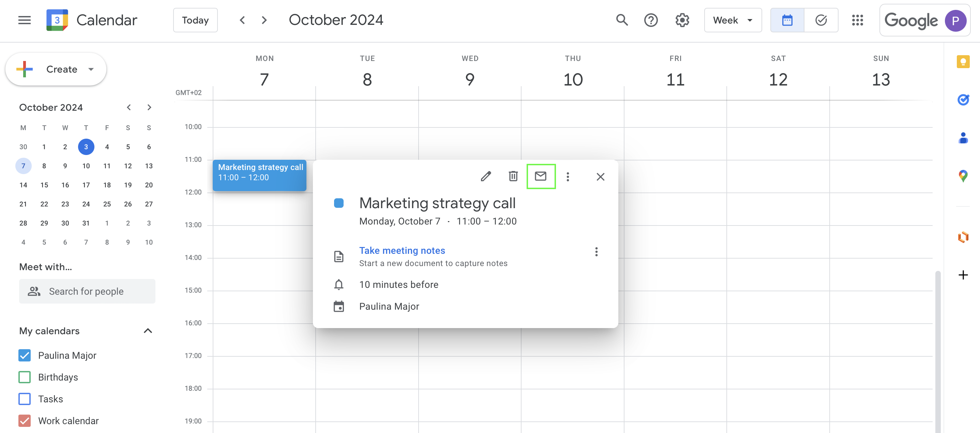Click the delete trash icon for the event

tap(513, 176)
